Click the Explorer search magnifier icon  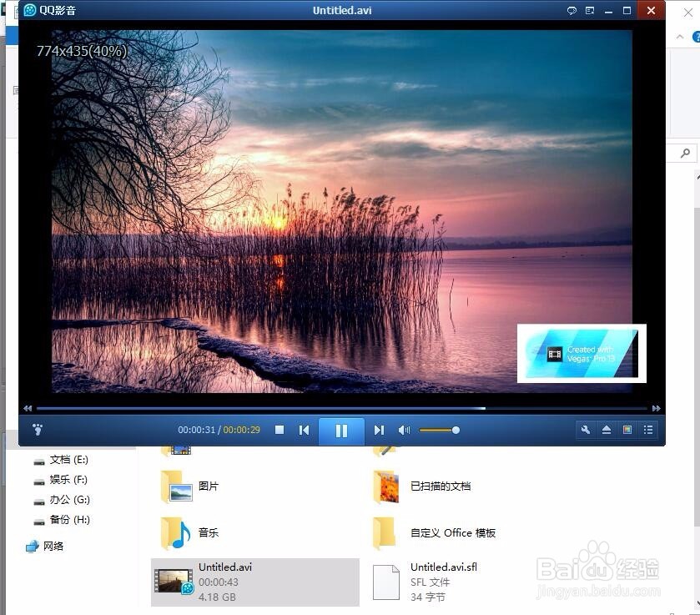click(685, 154)
